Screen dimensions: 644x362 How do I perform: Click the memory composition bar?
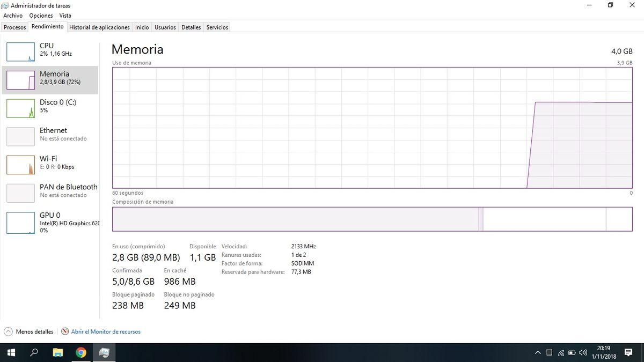295,219
